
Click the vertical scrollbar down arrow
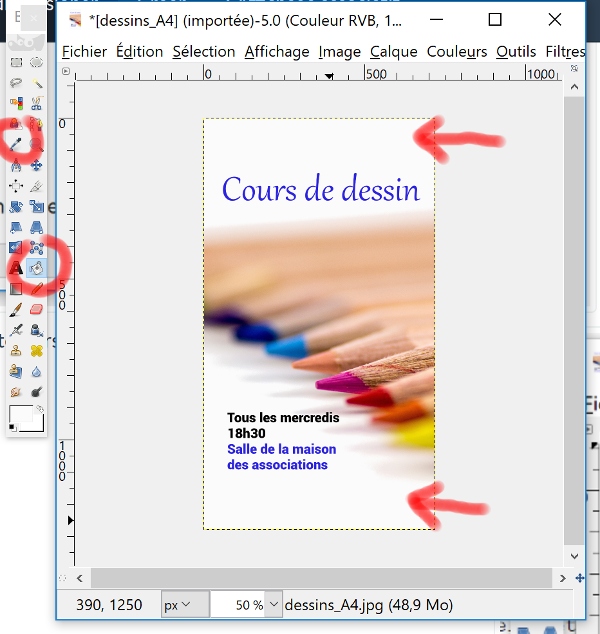click(x=574, y=556)
